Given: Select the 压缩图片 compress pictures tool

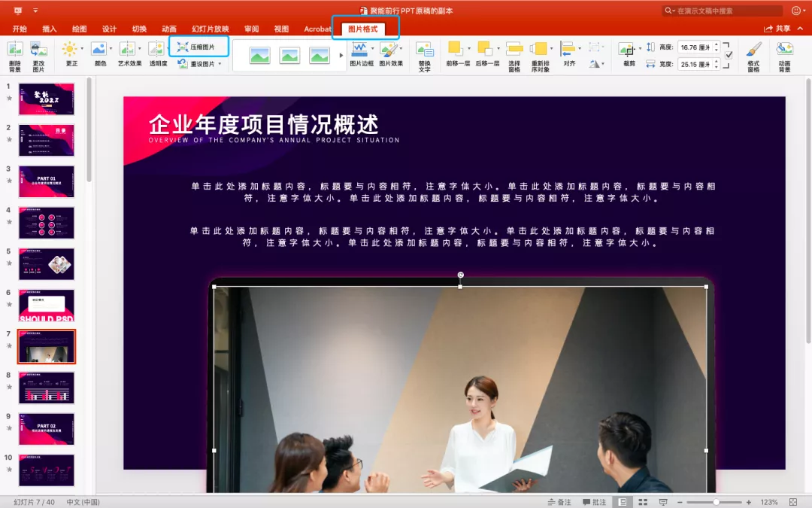Looking at the screenshot, I should [197, 47].
